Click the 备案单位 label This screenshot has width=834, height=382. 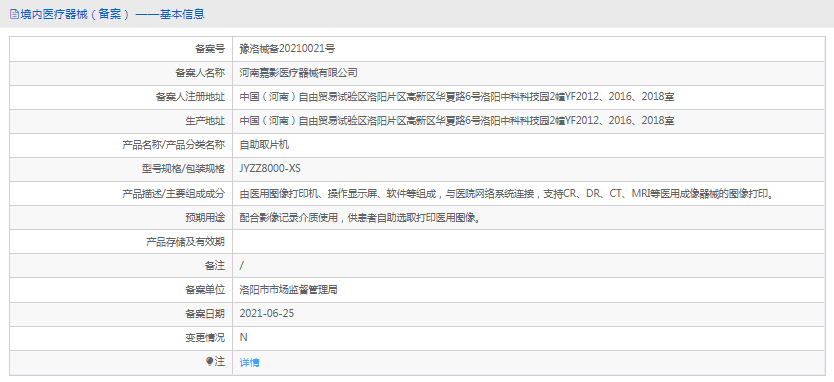[x=205, y=290]
